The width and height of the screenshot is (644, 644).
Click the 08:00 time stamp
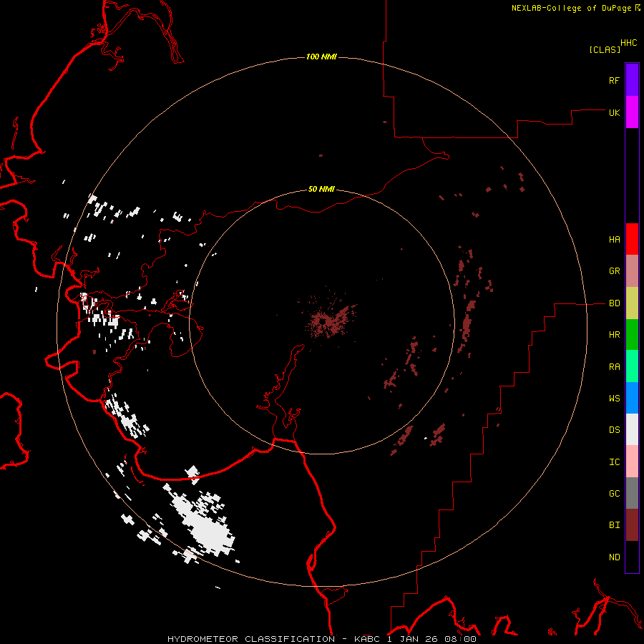coord(459,639)
